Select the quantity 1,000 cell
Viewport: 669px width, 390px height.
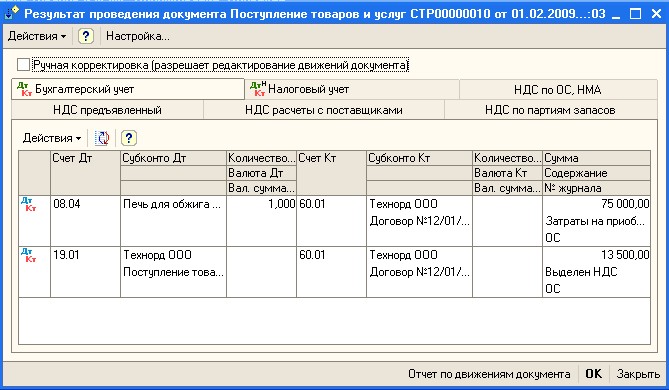261,204
